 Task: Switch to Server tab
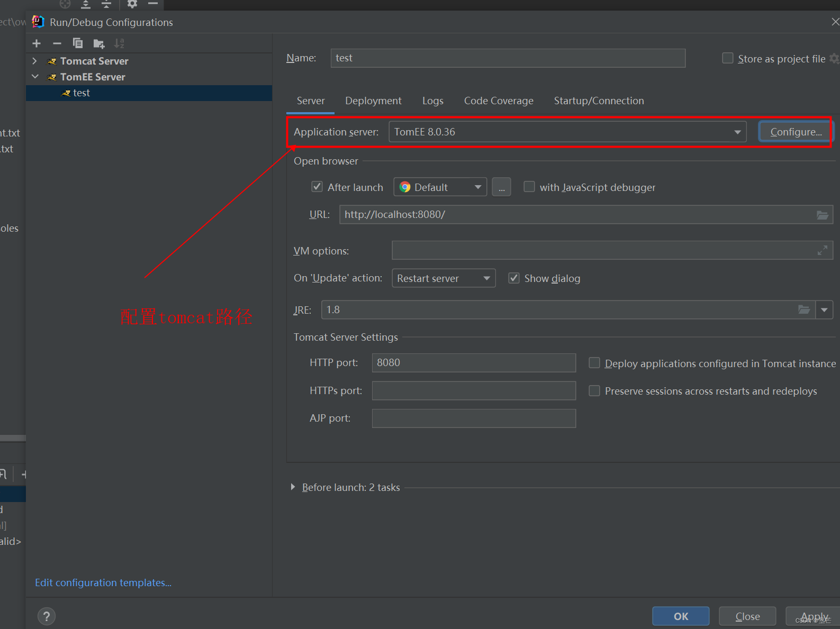click(x=311, y=101)
